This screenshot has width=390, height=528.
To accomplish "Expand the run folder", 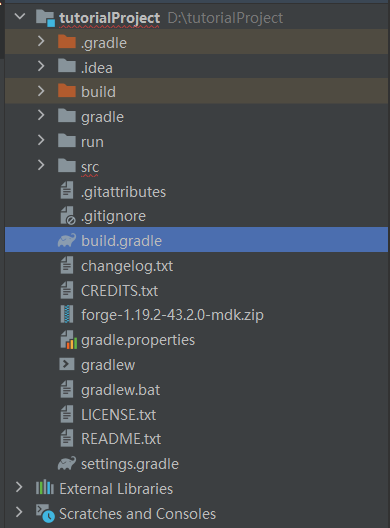I will click(x=41, y=140).
